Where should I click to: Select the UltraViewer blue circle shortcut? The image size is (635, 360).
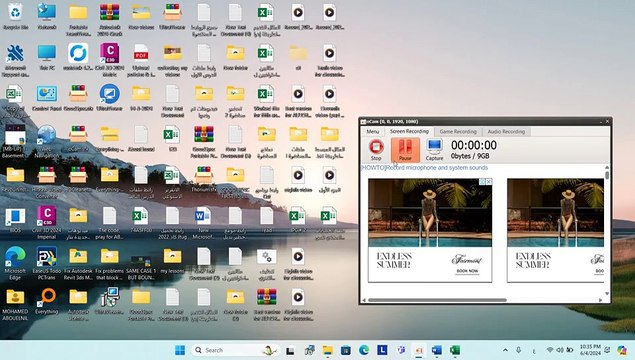pyautogui.click(x=110, y=98)
